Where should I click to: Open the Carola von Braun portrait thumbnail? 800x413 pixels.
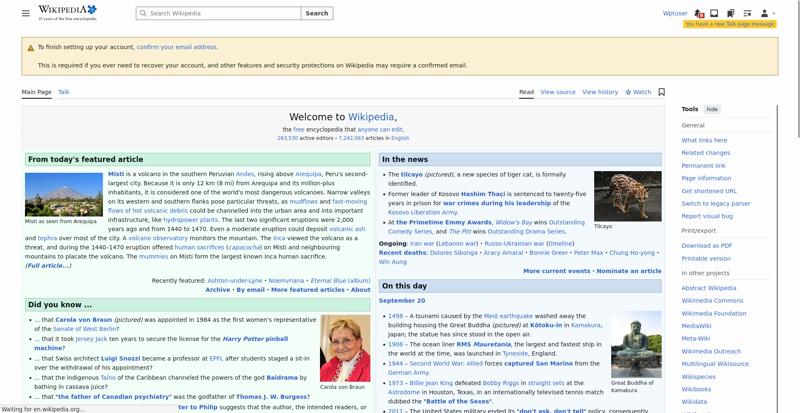(x=345, y=348)
